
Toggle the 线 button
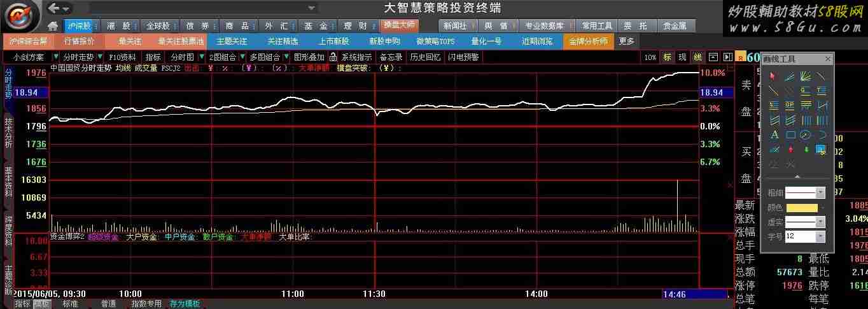[x=697, y=57]
